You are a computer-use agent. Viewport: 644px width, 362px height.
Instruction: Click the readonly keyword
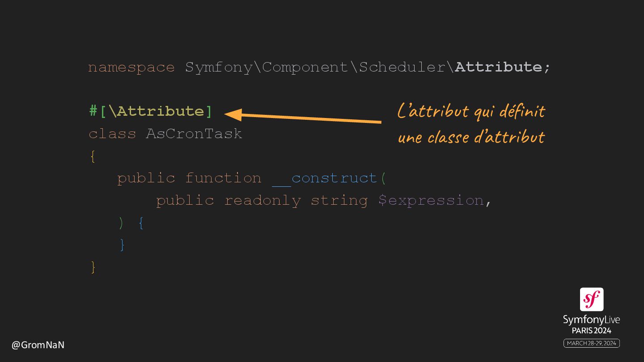click(263, 201)
